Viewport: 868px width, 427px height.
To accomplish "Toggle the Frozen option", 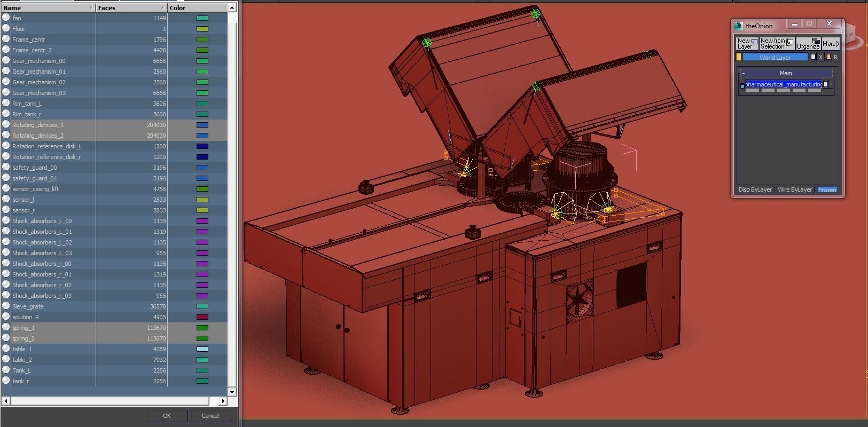I will point(827,189).
